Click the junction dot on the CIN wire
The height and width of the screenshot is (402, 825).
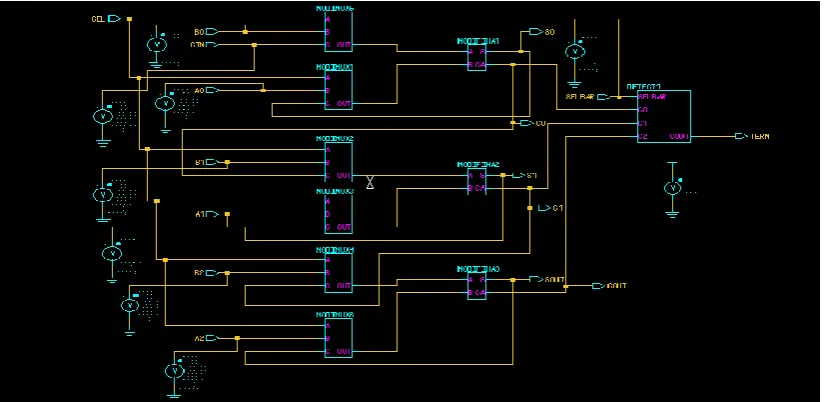(254, 45)
